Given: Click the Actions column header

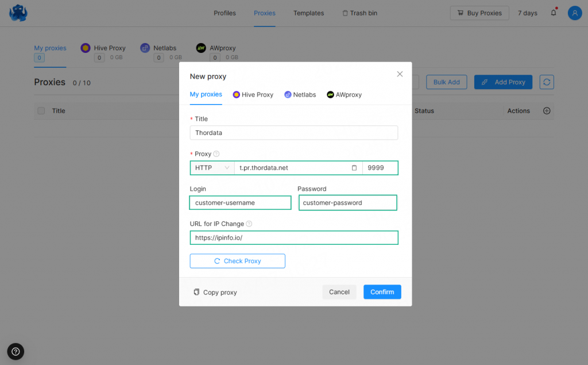Looking at the screenshot, I should click(519, 111).
